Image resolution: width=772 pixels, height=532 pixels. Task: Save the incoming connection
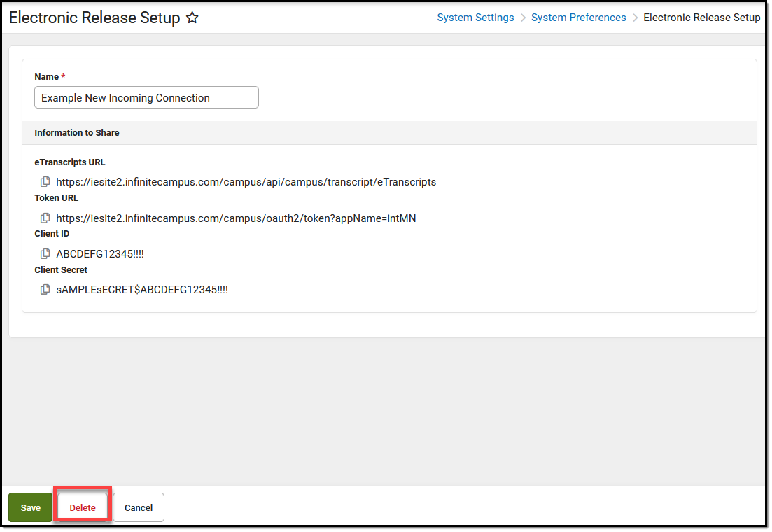(31, 507)
